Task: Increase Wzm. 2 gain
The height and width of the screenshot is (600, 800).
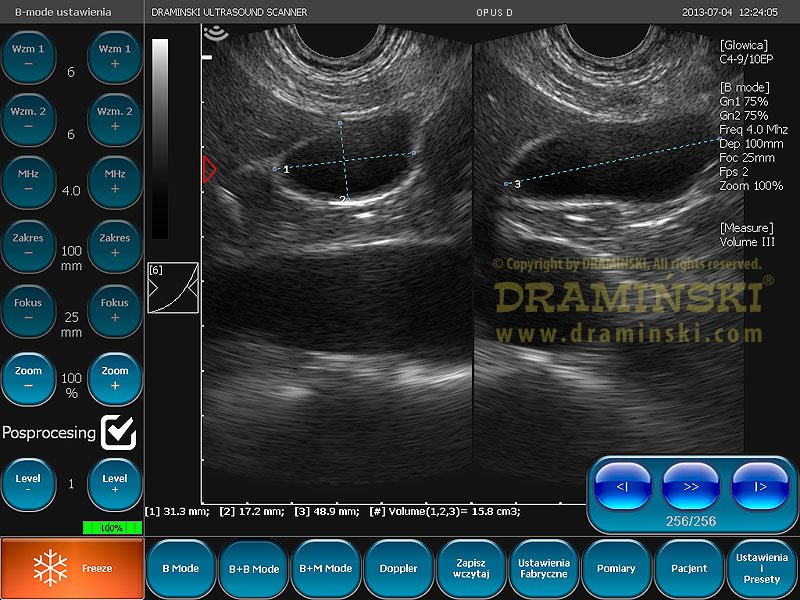Action: click(115, 119)
